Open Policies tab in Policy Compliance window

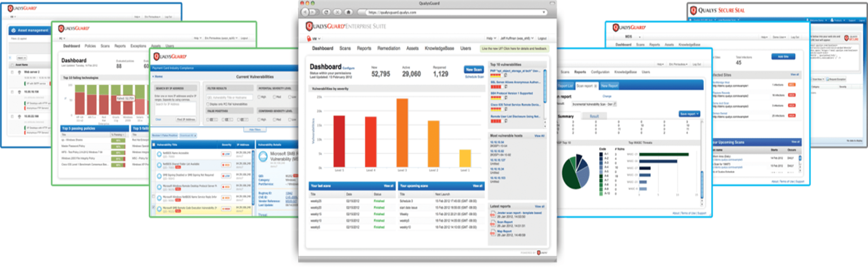point(90,46)
